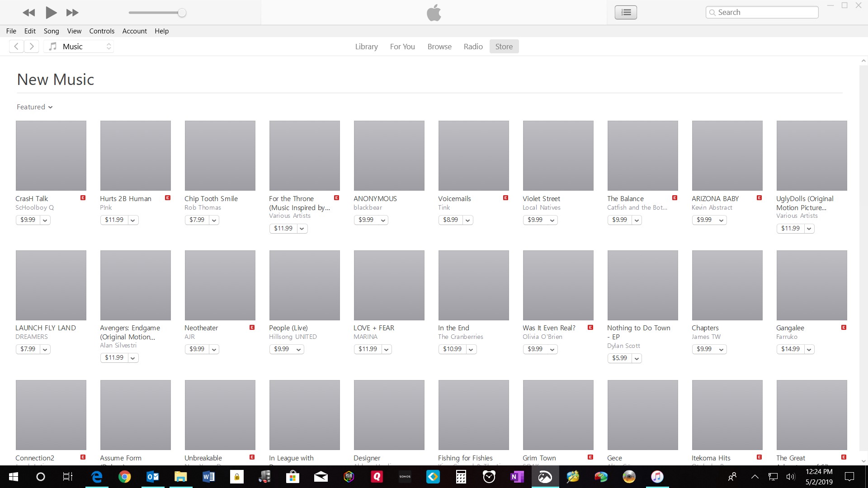This screenshot has height=488, width=868.
Task: Click the Play button
Action: click(x=51, y=13)
